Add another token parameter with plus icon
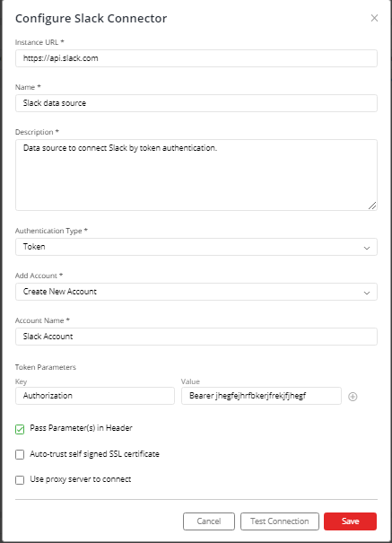This screenshot has height=543, width=392. (x=353, y=397)
